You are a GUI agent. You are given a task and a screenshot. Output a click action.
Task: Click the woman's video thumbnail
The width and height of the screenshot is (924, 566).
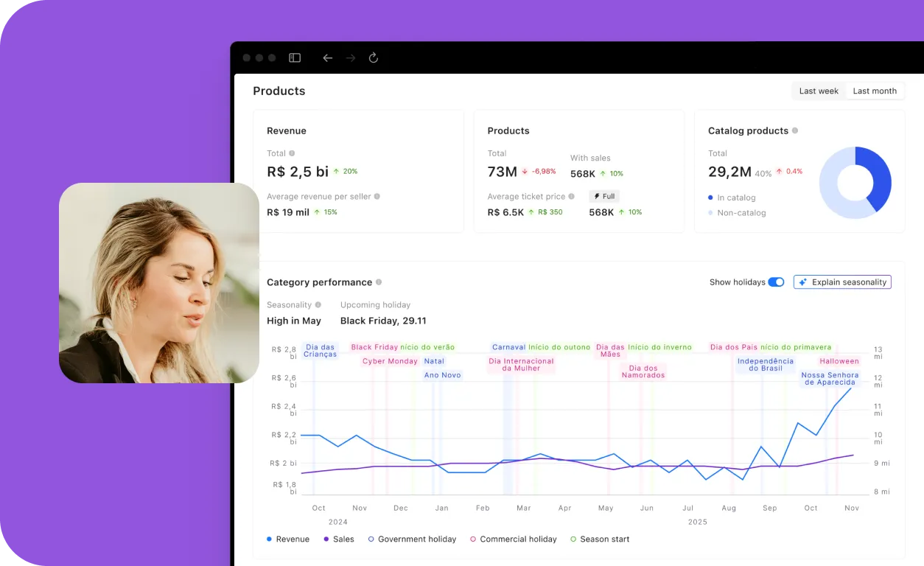159,283
